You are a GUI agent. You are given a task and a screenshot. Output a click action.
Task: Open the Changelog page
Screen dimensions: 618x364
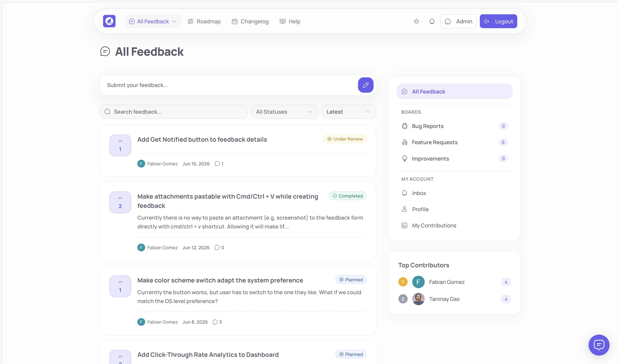tap(250, 21)
